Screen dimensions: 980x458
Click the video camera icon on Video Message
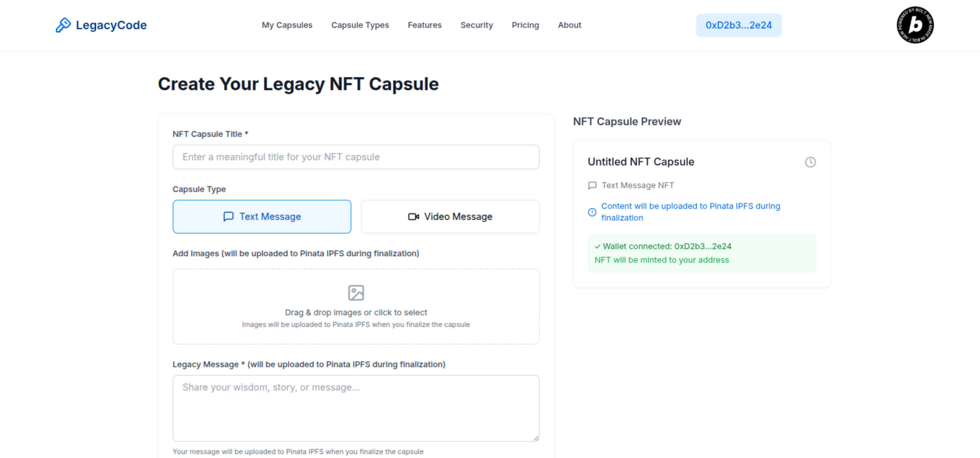(413, 217)
